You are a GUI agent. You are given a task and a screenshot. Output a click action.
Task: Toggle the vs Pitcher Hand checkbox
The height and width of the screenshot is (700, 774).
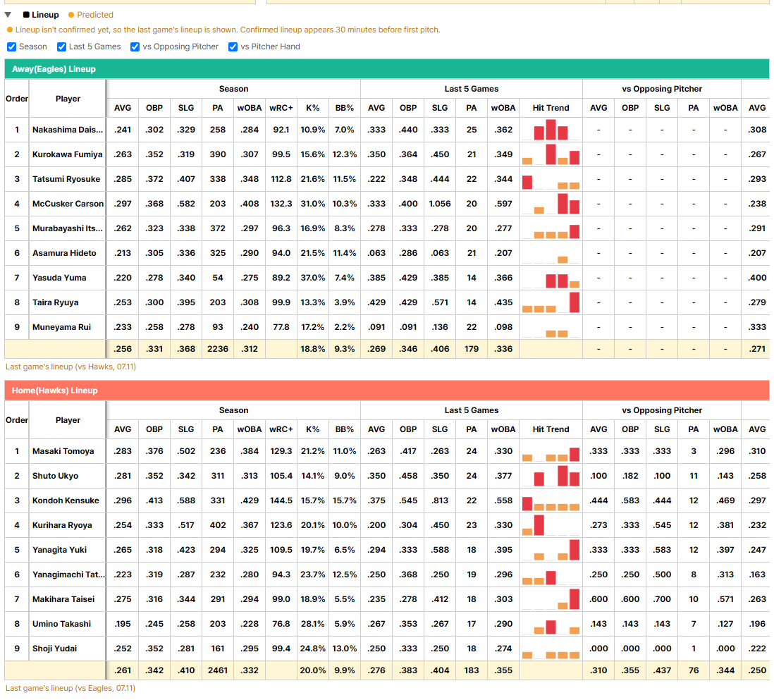[x=233, y=47]
